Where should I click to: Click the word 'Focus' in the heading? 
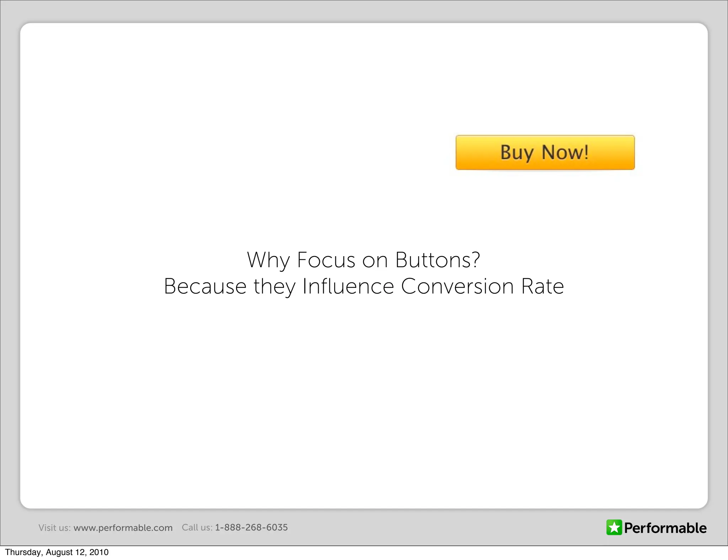[x=326, y=260]
